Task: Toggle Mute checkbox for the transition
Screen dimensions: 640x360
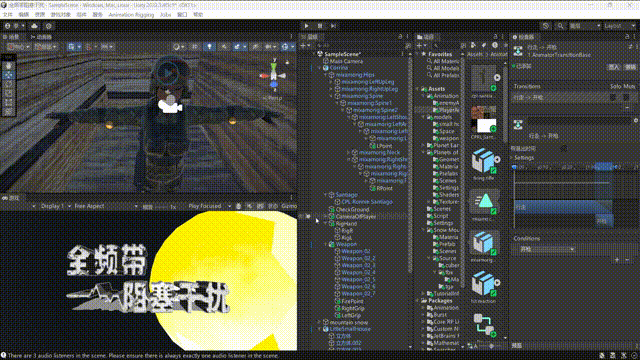Action: [627, 98]
